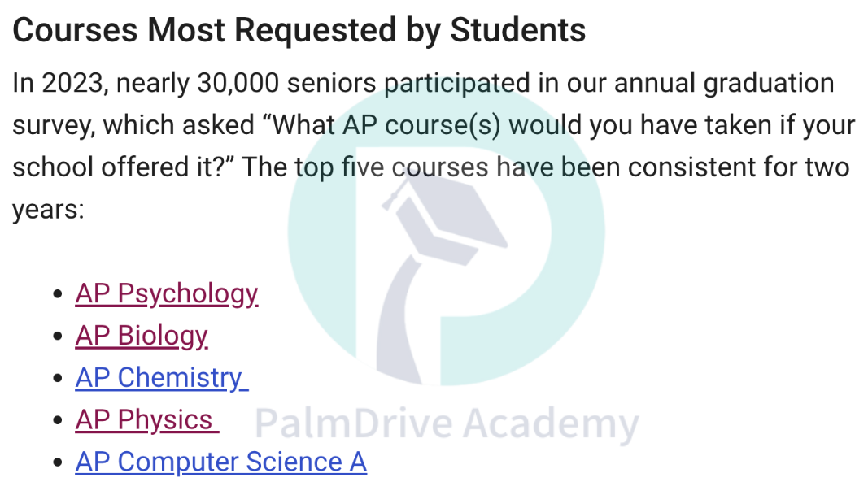Viewport: 868px width, 495px height.
Task: Click the word survey in the paragraph
Action: point(54,127)
